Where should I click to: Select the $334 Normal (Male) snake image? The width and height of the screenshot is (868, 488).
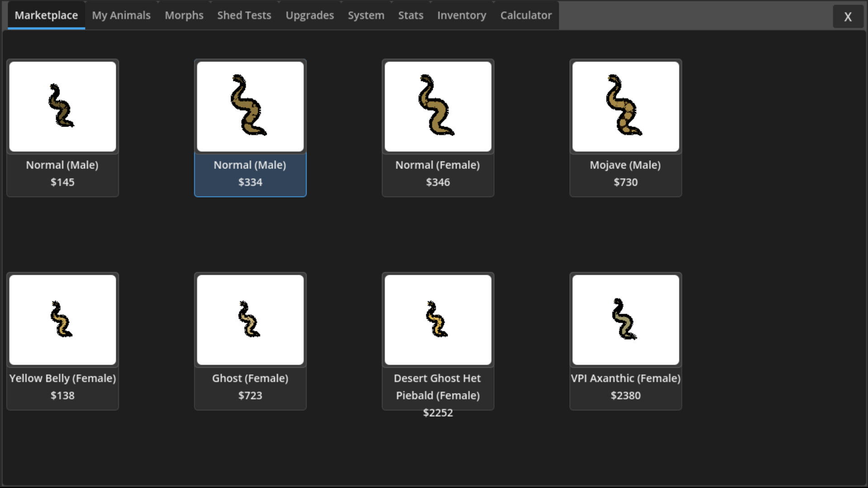250,107
